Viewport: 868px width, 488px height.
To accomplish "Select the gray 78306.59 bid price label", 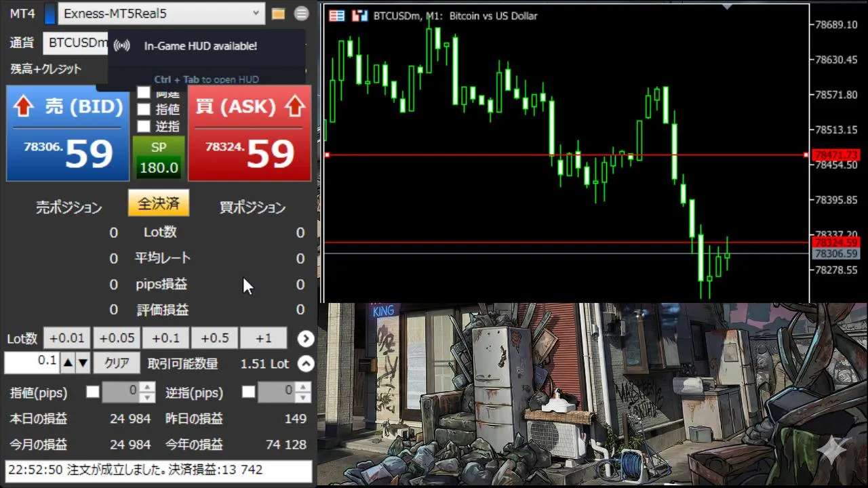I will click(x=836, y=253).
